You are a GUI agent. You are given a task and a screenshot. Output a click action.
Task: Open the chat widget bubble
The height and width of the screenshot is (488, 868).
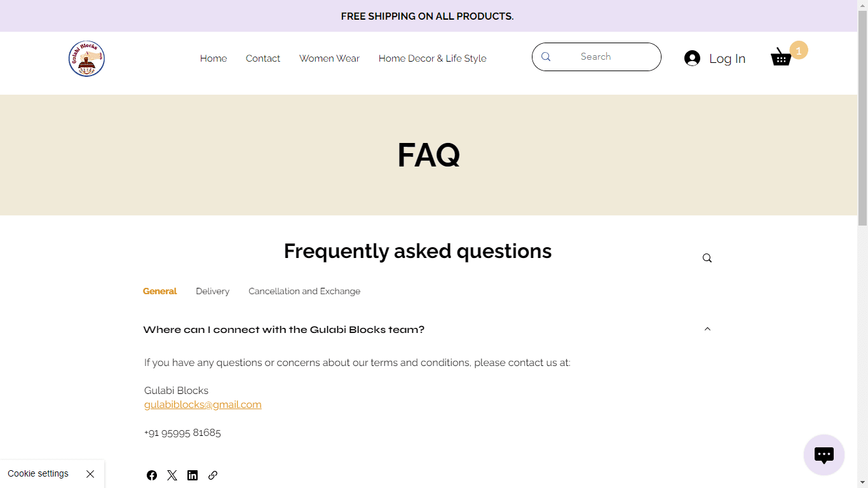824,455
